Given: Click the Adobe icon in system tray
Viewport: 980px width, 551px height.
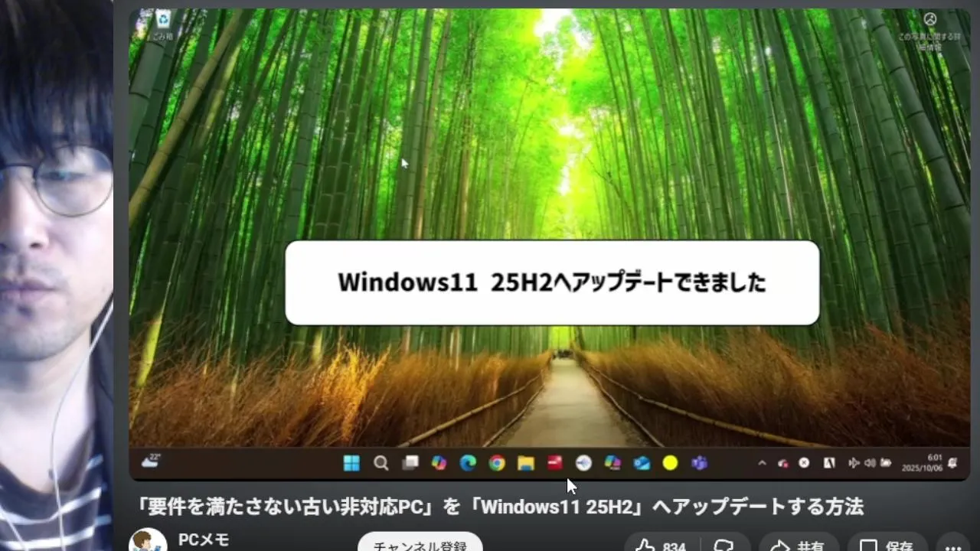Looking at the screenshot, I should pos(828,463).
